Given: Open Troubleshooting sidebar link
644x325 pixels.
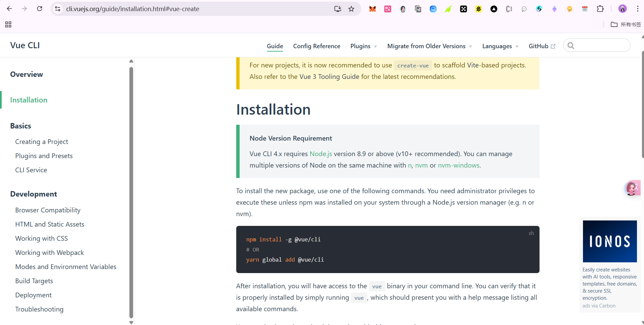Looking at the screenshot, I should [x=39, y=309].
